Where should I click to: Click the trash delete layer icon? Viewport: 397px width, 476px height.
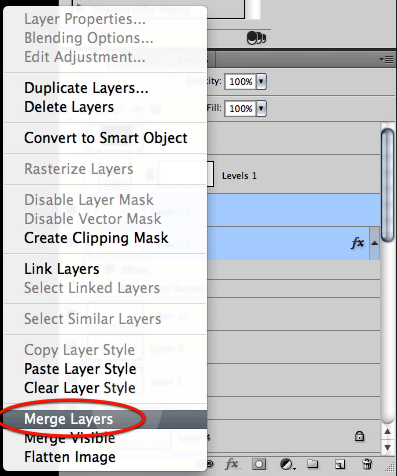pos(367,464)
